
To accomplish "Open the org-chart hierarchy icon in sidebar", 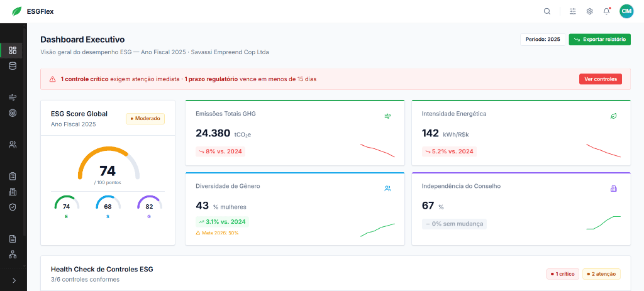I will [13, 254].
